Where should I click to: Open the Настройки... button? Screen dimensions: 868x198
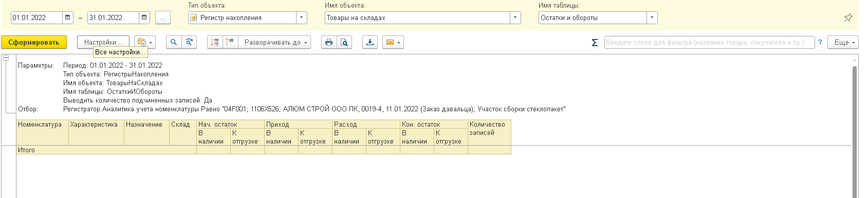coord(103,42)
